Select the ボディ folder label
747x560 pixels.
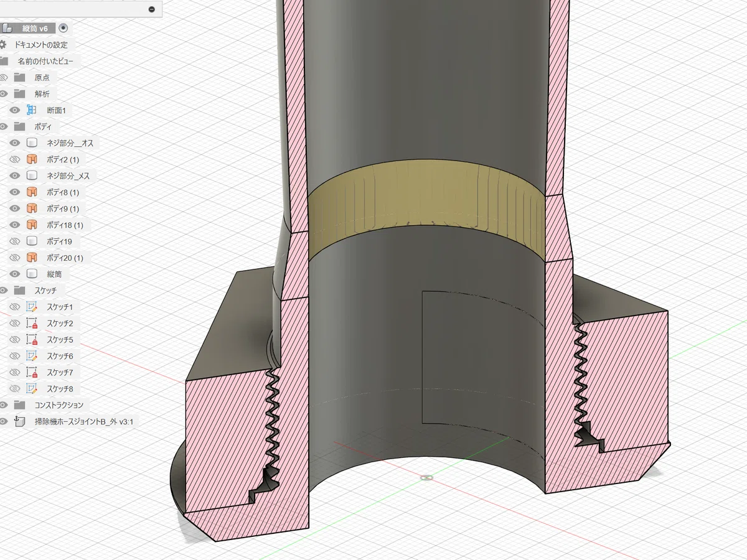point(43,126)
